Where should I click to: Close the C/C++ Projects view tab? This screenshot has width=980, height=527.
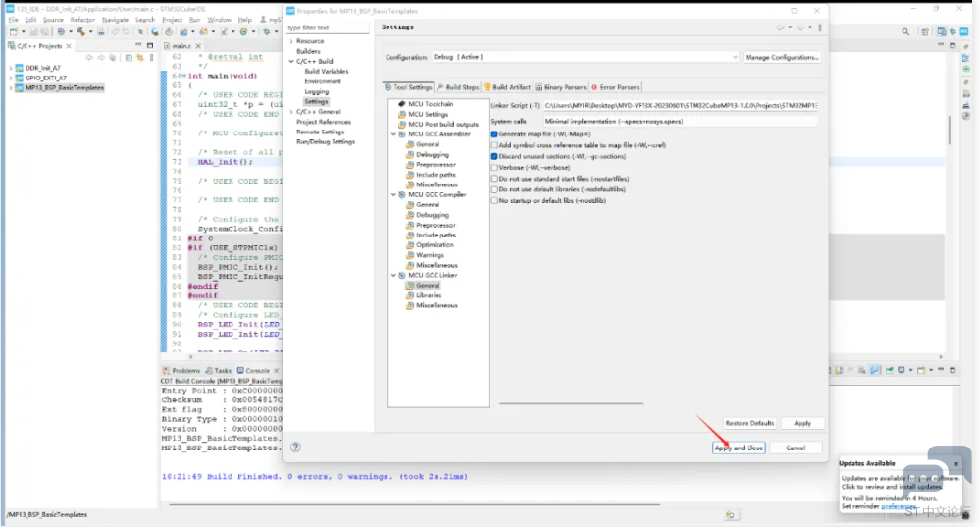click(69, 46)
